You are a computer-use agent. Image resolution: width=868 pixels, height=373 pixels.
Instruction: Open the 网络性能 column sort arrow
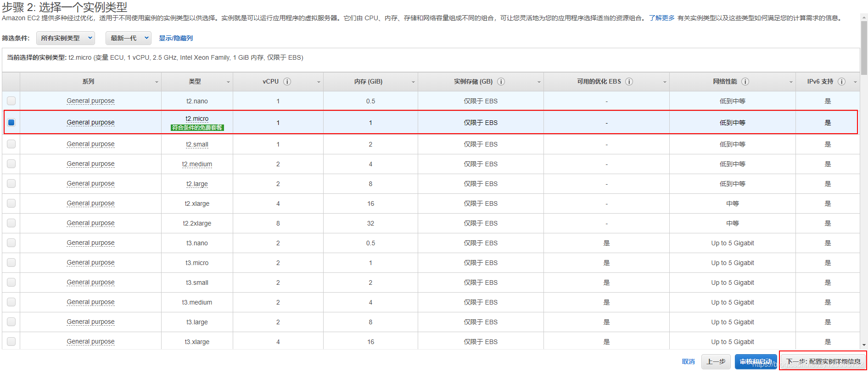point(791,82)
